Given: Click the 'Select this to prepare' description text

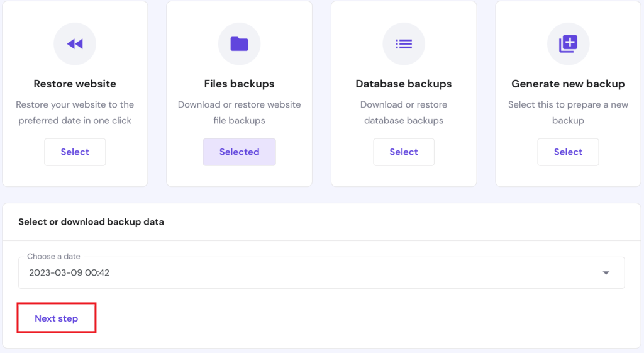Looking at the screenshot, I should 568,113.
